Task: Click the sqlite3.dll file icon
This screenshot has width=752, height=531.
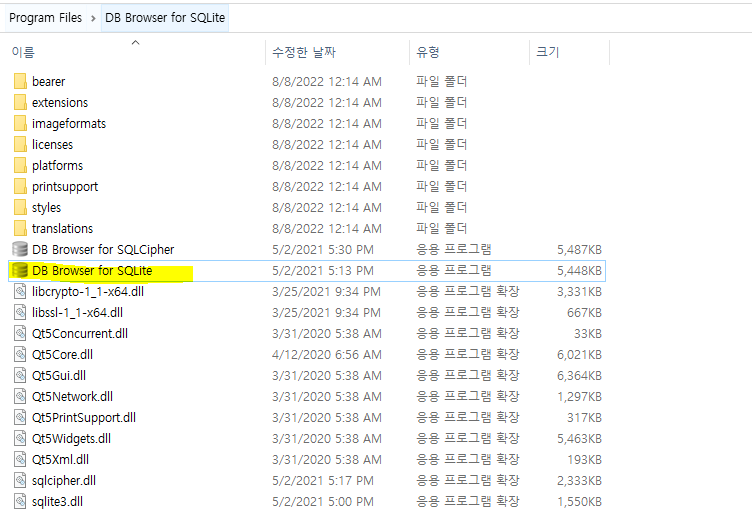Action: 20,502
